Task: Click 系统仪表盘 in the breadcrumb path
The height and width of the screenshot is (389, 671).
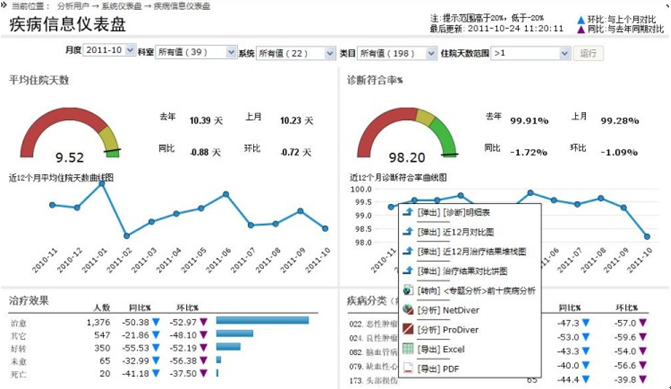Action: (122, 6)
